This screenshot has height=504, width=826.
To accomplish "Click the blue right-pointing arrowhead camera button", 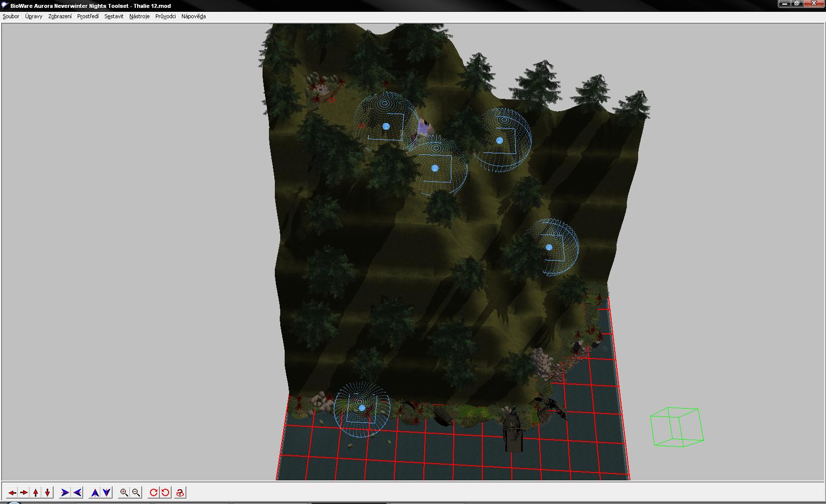I will pos(65,493).
